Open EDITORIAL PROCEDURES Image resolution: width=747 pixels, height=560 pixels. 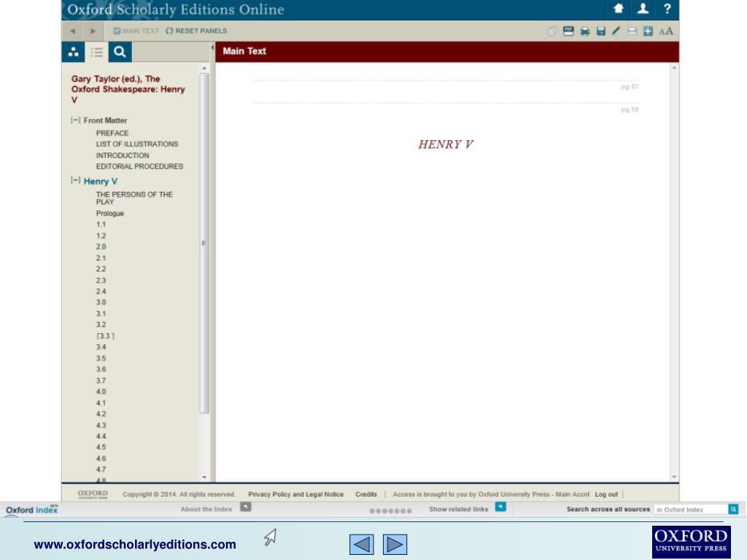[x=139, y=166]
